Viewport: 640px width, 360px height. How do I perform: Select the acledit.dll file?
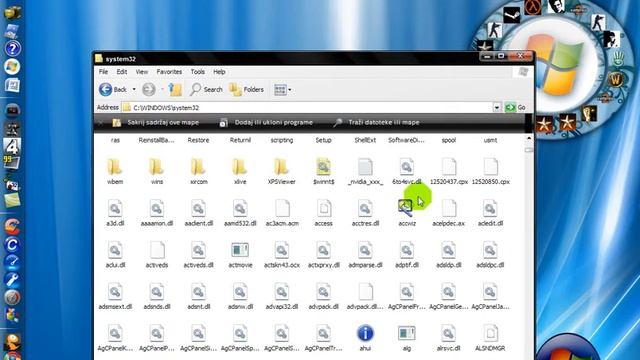click(x=490, y=213)
